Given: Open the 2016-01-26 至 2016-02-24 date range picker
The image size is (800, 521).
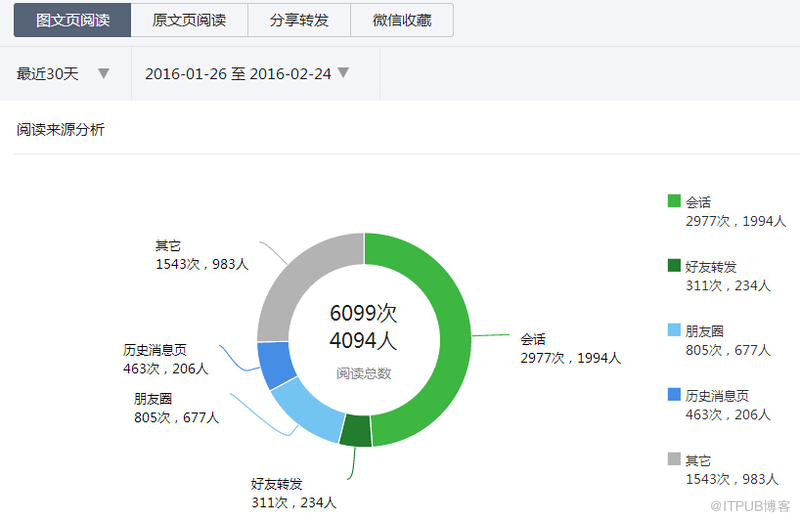Looking at the screenshot, I should point(255,74).
